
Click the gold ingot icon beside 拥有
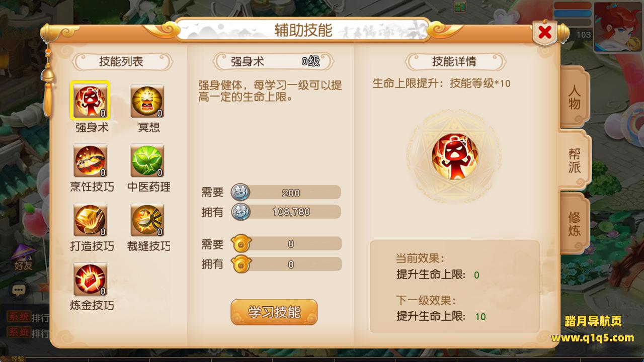pos(240,264)
